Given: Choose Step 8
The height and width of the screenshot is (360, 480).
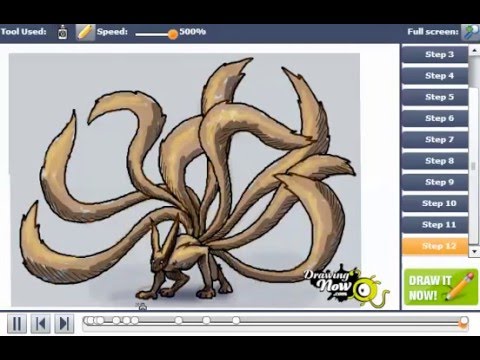Looking at the screenshot, I should coord(435,161).
